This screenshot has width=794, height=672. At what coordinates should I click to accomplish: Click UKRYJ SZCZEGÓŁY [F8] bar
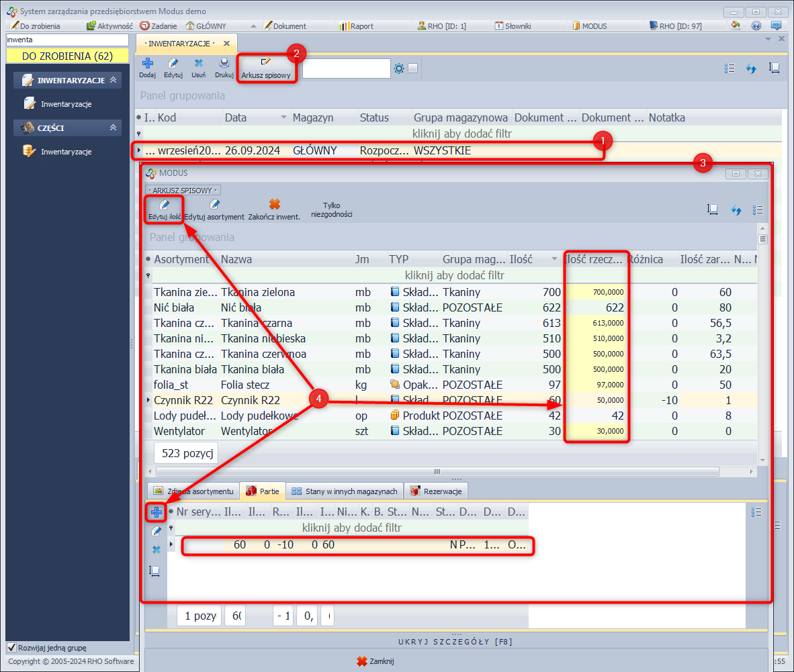(455, 642)
